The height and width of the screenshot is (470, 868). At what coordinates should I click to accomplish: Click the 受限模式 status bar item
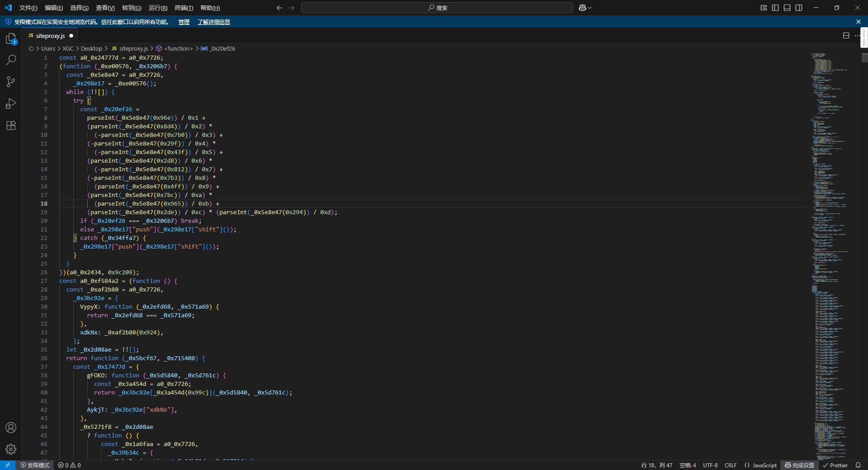click(x=35, y=465)
